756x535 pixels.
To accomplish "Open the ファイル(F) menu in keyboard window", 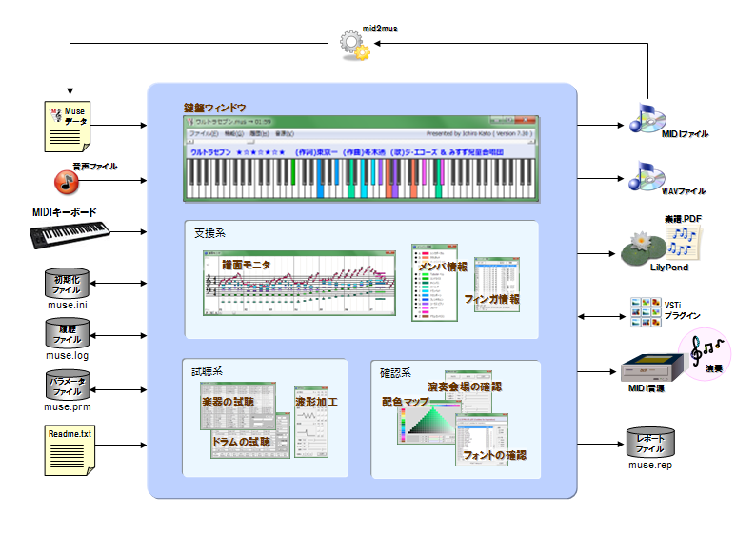I will (x=204, y=134).
